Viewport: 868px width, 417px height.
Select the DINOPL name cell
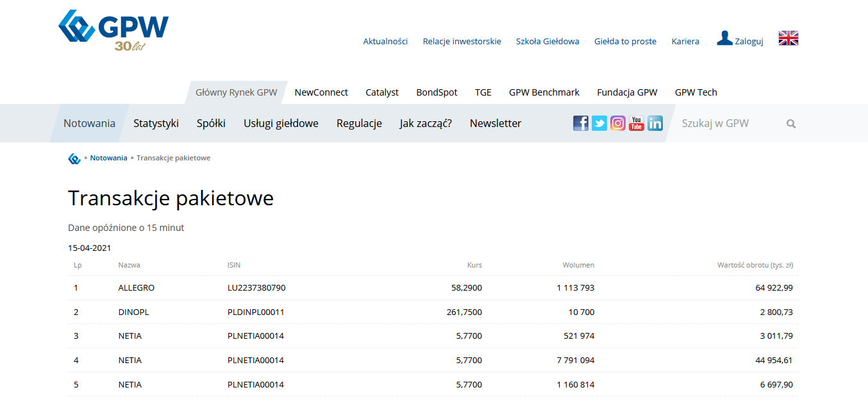(x=134, y=312)
